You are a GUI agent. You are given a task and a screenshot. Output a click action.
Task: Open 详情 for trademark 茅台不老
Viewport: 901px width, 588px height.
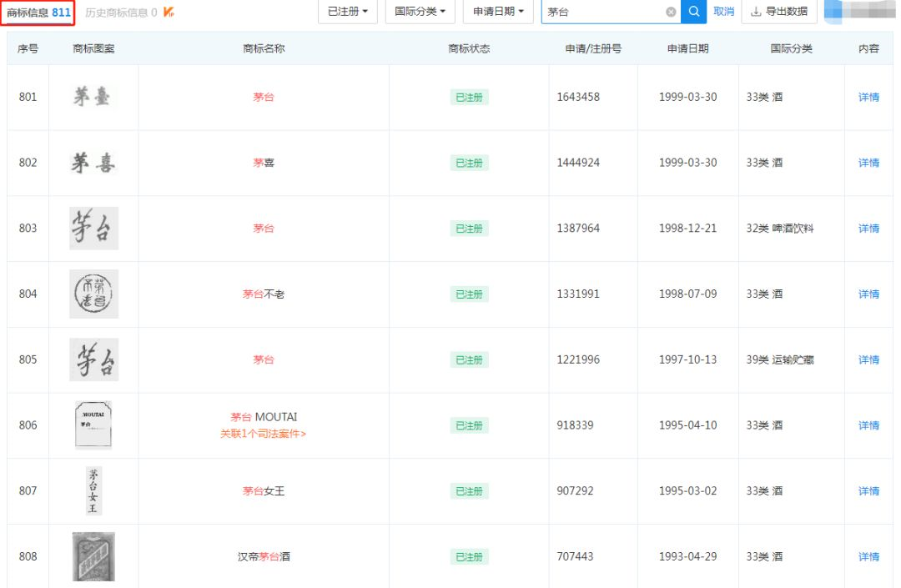coord(868,294)
